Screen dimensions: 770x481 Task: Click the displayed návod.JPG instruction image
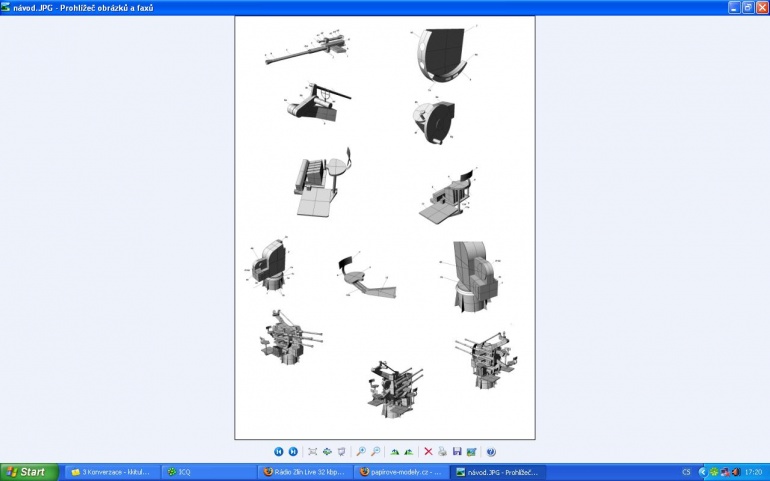(x=385, y=227)
